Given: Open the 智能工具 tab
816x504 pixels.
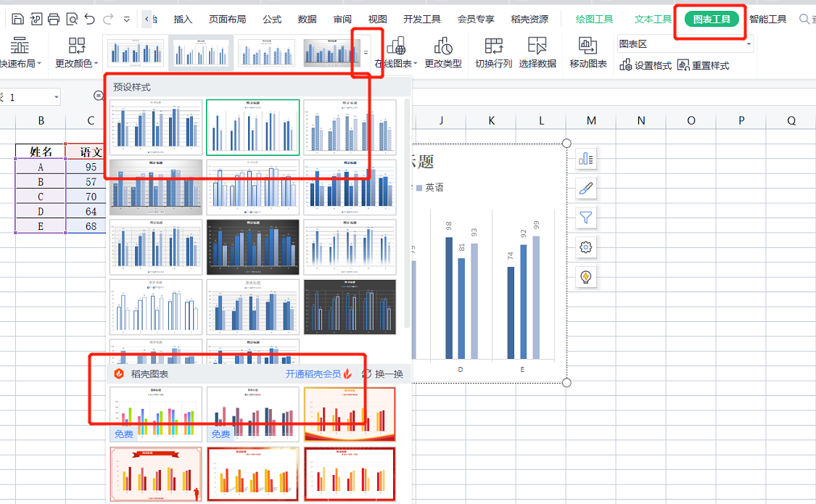Looking at the screenshot, I should (767, 20).
